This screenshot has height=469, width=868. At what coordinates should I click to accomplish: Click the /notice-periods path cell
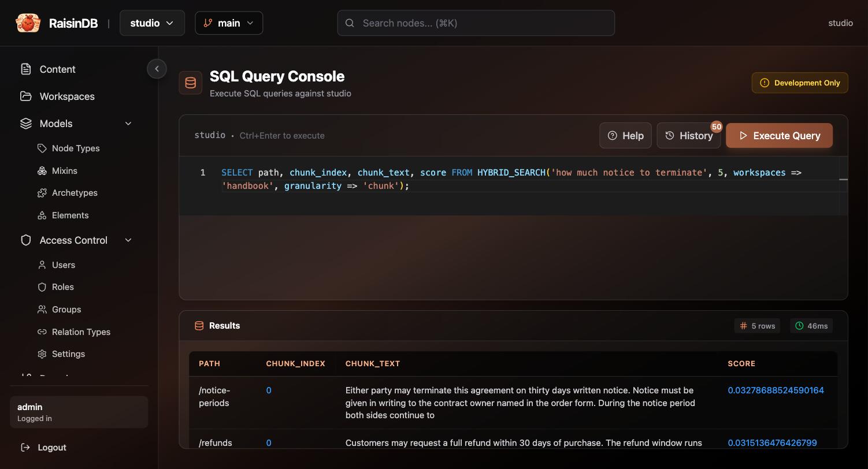pos(214,397)
